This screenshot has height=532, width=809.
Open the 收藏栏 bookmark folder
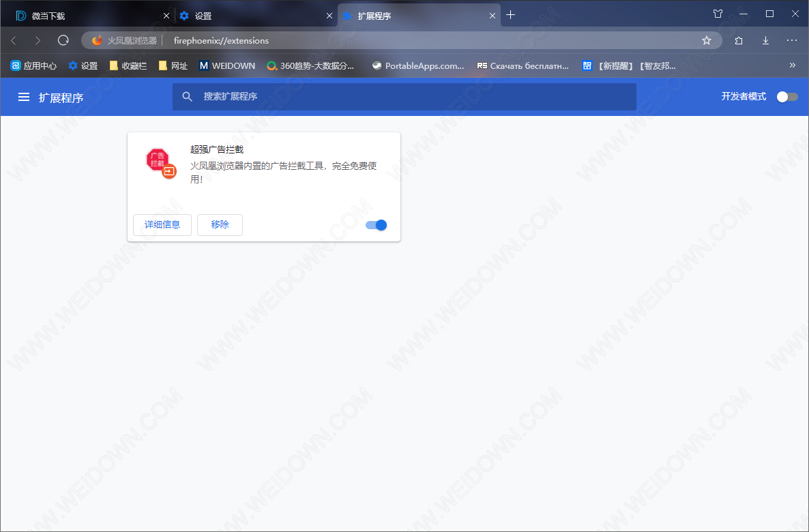coord(128,65)
